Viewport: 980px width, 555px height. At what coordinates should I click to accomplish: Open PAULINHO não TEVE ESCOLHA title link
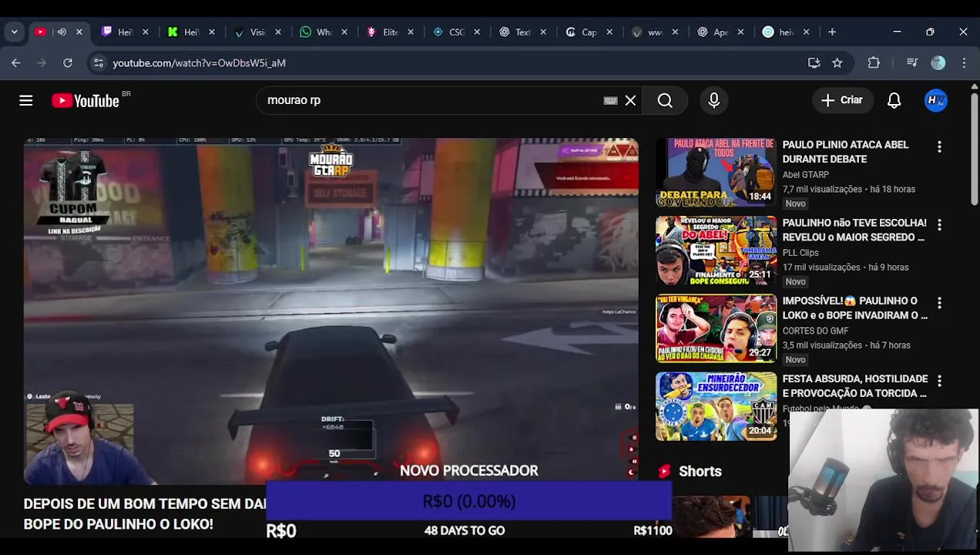pyautogui.click(x=854, y=230)
